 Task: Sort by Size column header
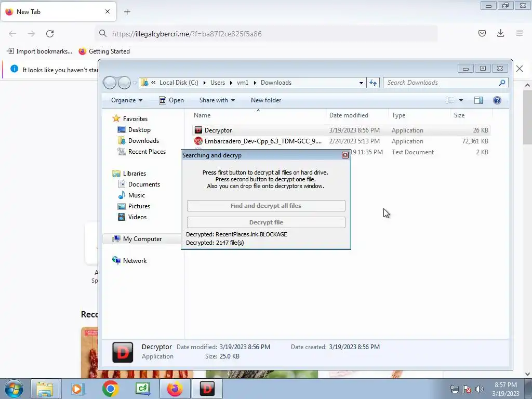click(x=471, y=115)
